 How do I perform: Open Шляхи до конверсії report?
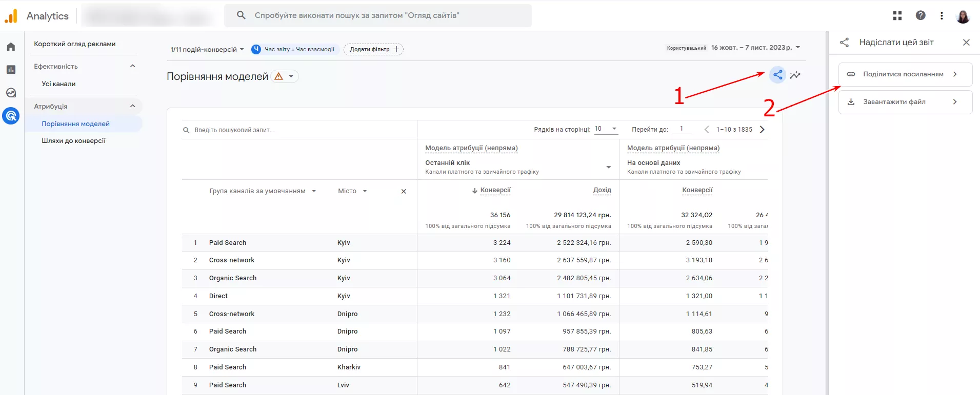pyautogui.click(x=73, y=141)
